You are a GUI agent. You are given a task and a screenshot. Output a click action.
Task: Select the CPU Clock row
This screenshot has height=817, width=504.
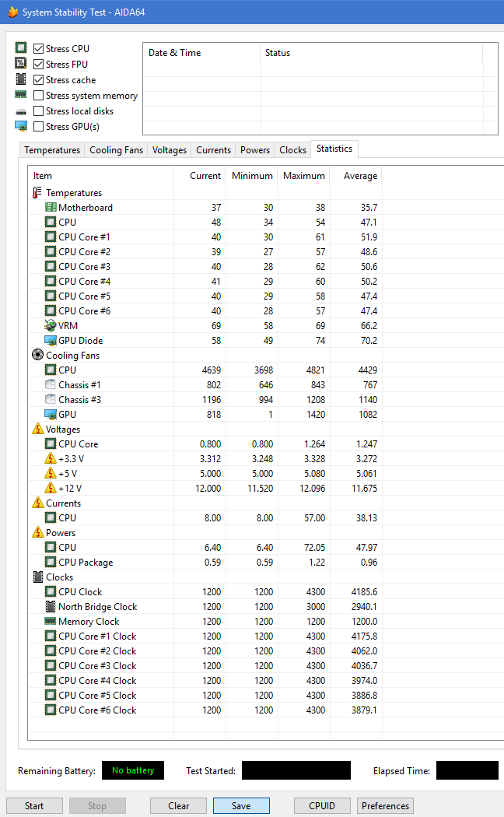[205, 592]
